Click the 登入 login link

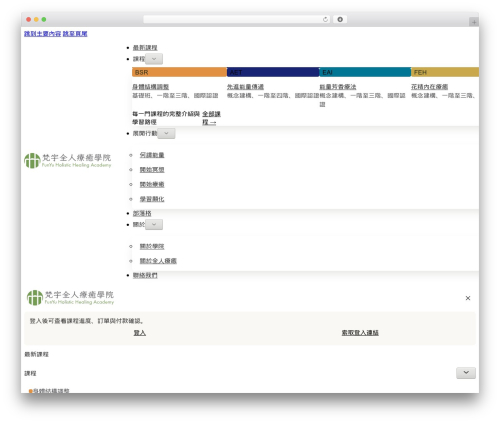[x=140, y=333]
